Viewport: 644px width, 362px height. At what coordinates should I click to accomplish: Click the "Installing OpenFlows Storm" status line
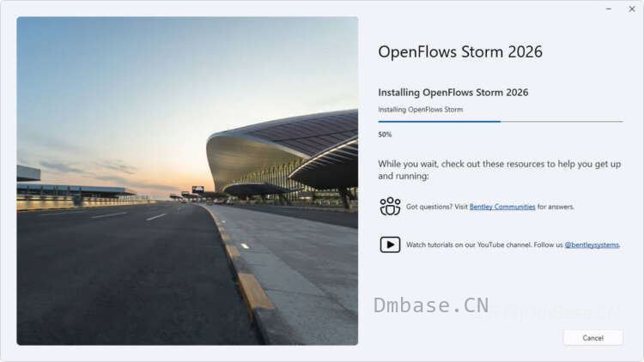pos(420,110)
